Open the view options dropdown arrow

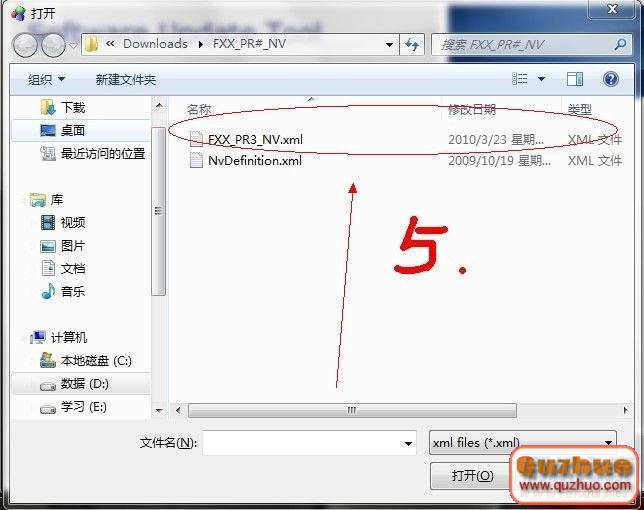[541, 78]
